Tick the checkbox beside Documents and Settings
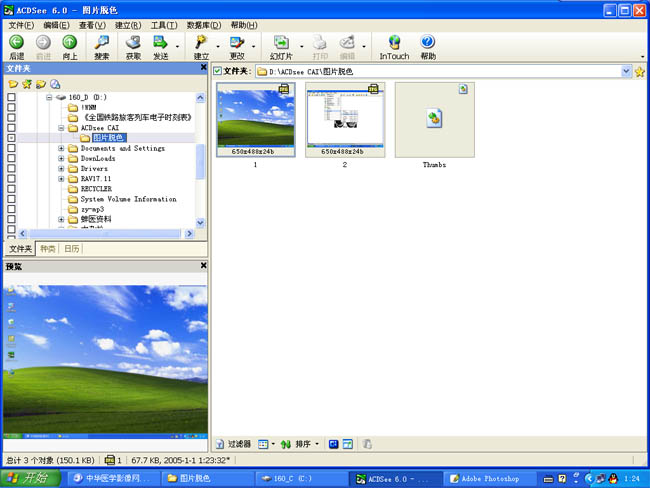 [12, 148]
